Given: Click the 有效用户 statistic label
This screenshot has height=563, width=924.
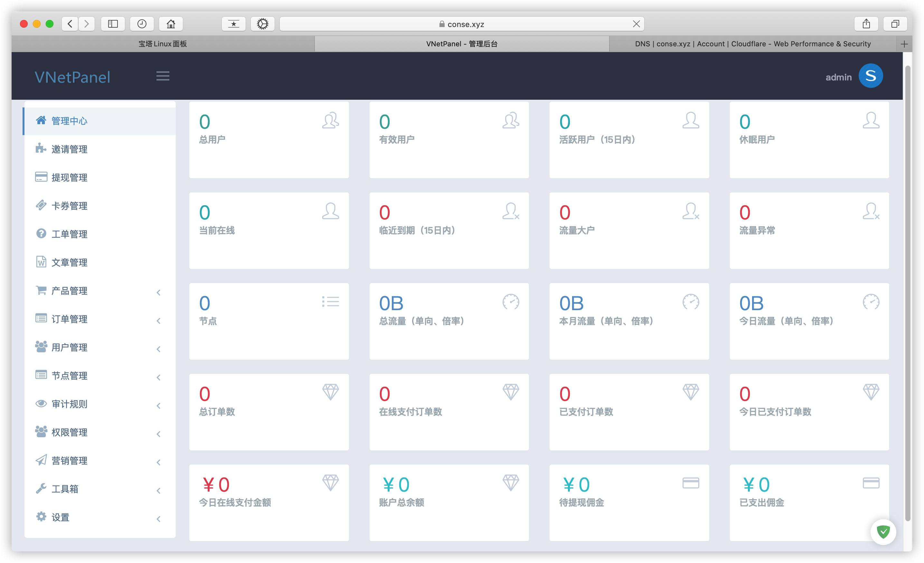Looking at the screenshot, I should (x=397, y=139).
